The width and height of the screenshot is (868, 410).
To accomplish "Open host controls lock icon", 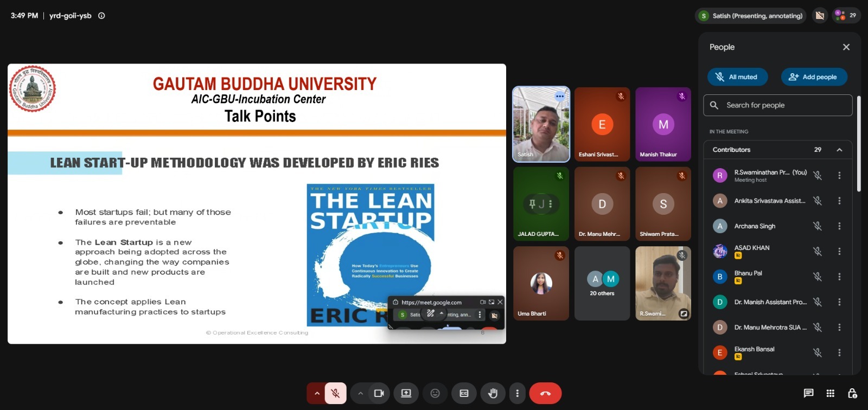I will click(x=852, y=393).
